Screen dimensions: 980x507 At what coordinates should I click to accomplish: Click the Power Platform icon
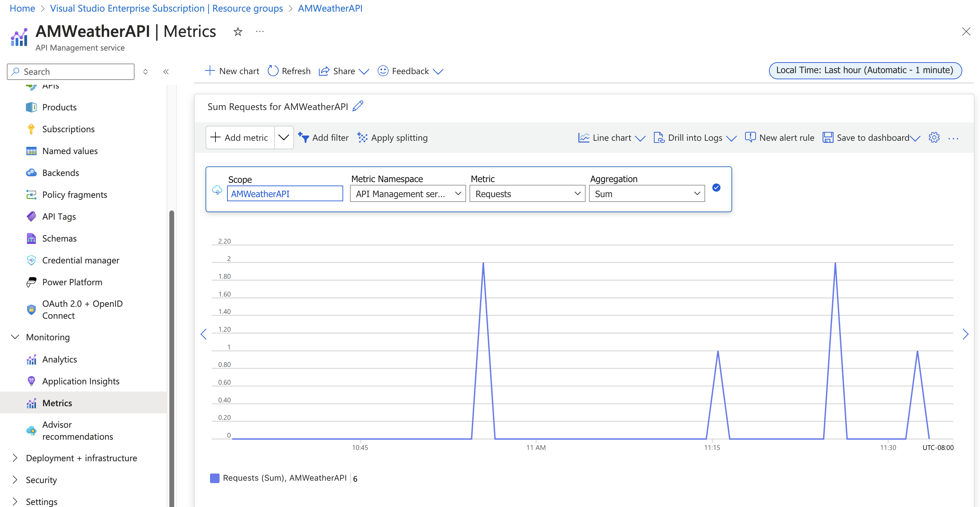(x=31, y=282)
